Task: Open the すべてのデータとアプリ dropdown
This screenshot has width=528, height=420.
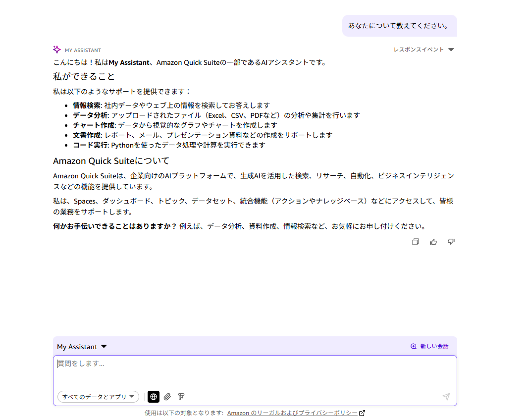Action: [98, 397]
